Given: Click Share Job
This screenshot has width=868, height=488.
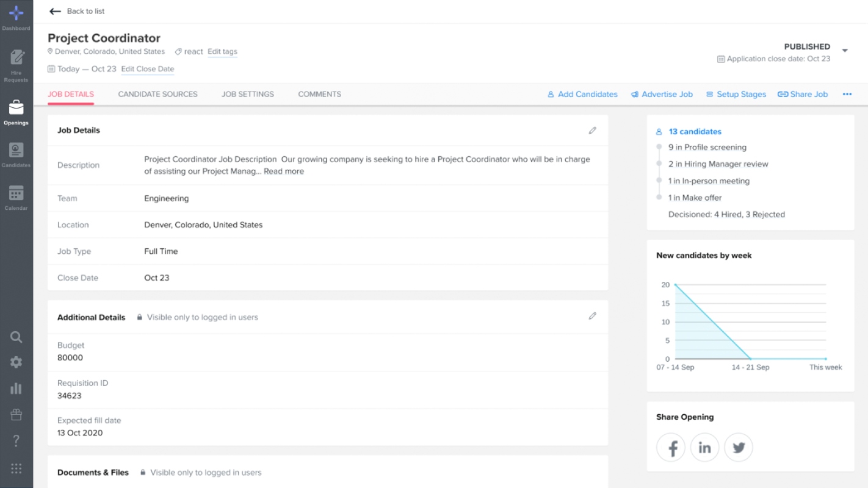Looking at the screenshot, I should pyautogui.click(x=802, y=95).
